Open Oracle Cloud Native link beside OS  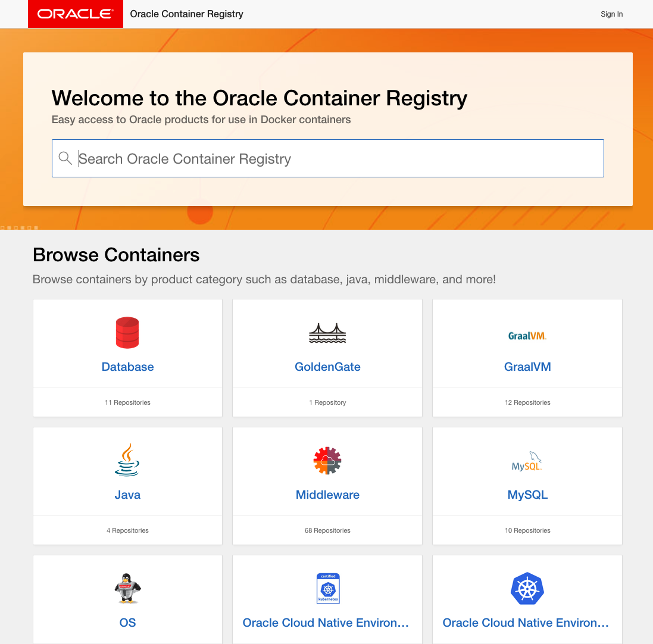326,623
